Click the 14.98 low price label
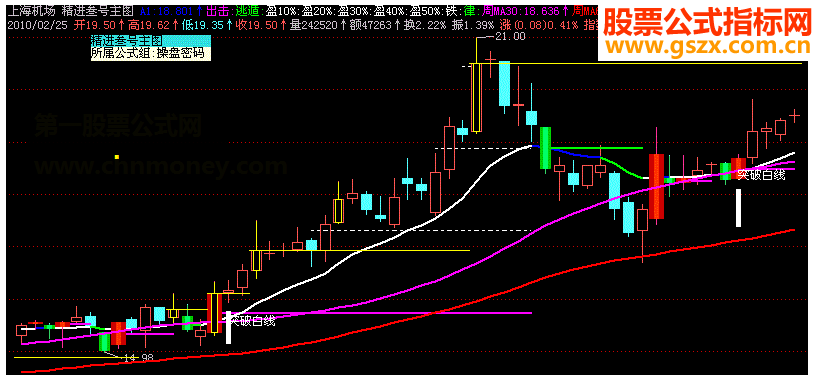The image size is (825, 392). [138, 358]
